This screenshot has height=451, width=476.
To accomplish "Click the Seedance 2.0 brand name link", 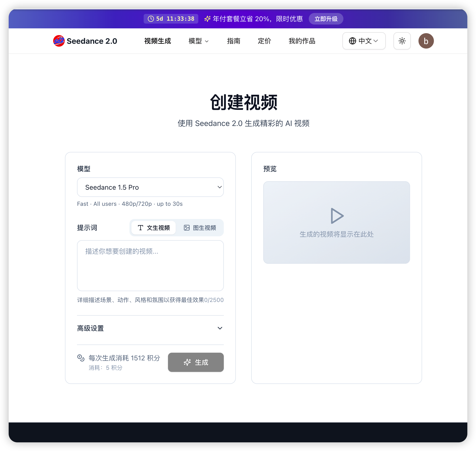I will pos(92,41).
